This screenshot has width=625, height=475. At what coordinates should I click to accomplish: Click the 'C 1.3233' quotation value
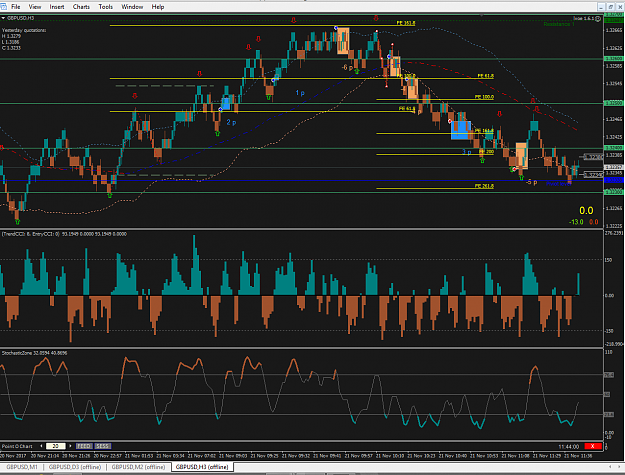[x=11, y=48]
